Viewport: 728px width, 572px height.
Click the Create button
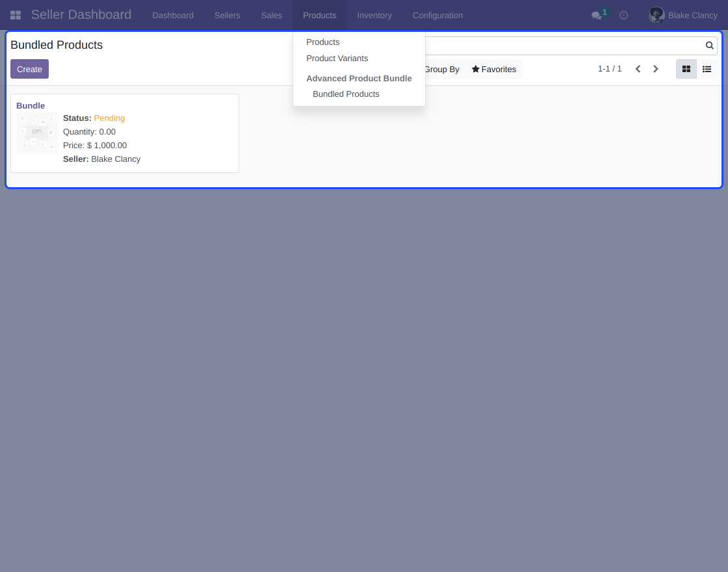[x=29, y=69]
